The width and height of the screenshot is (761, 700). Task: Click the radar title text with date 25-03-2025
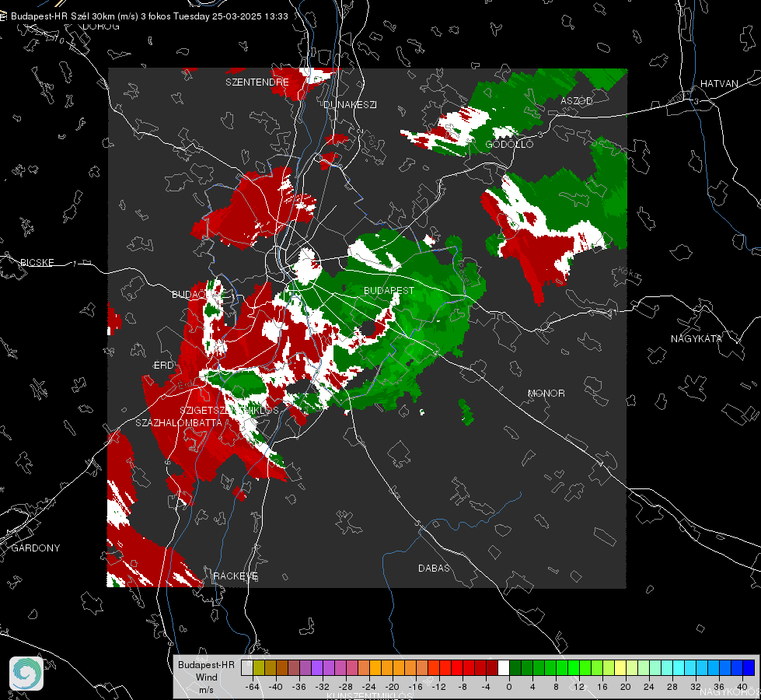(x=149, y=16)
